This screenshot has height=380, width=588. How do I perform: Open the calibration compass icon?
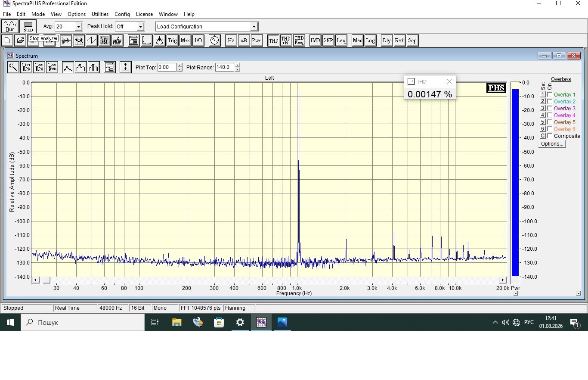click(159, 40)
